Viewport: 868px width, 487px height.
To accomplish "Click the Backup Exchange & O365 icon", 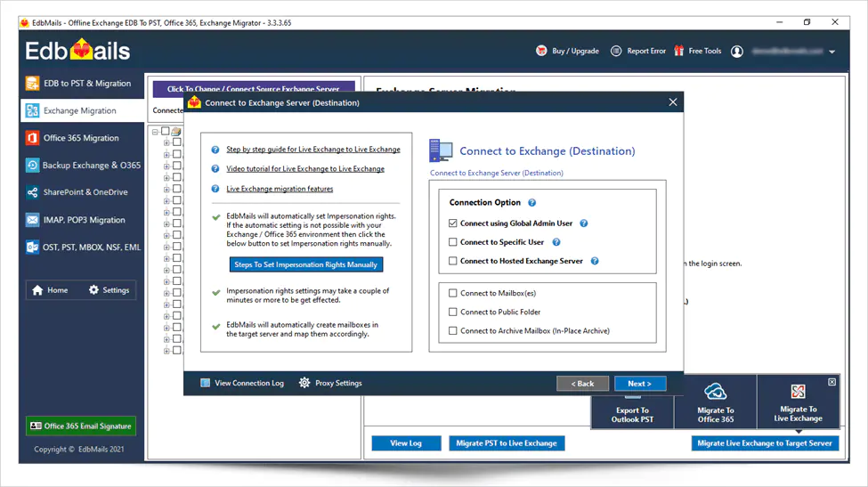I will [x=33, y=165].
